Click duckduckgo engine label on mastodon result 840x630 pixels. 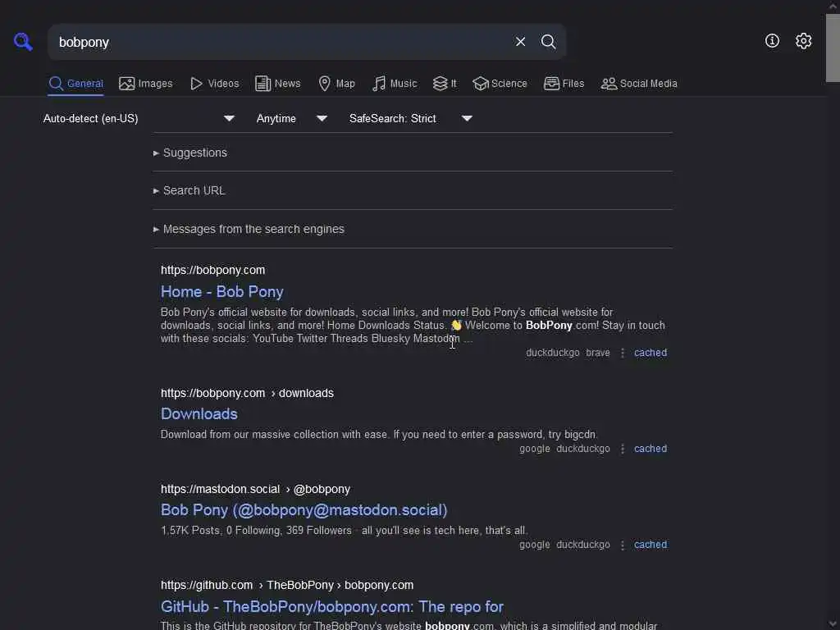pyautogui.click(x=583, y=545)
